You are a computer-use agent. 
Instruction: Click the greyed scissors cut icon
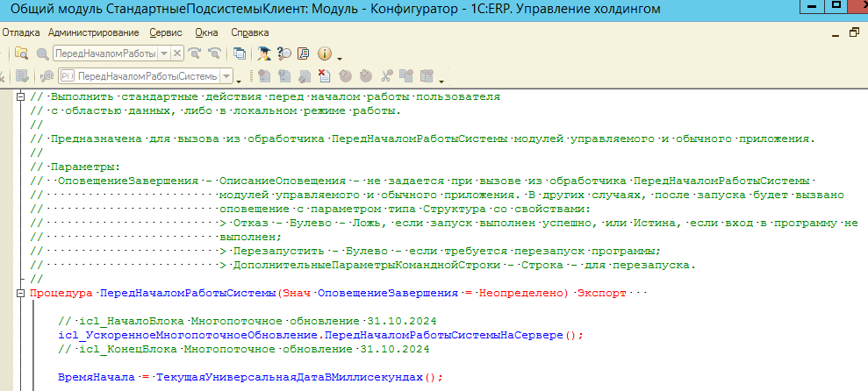click(387, 75)
